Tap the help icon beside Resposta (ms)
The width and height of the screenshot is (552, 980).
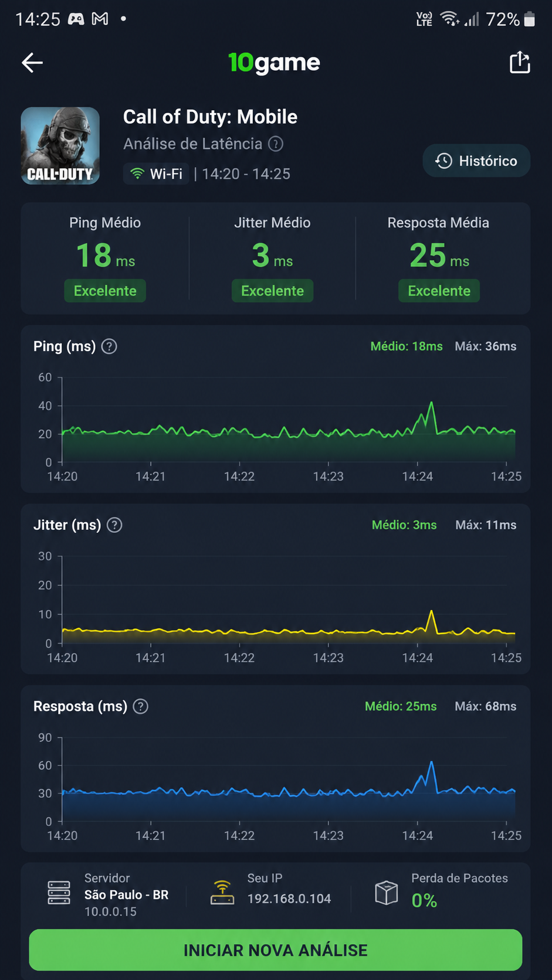point(141,706)
